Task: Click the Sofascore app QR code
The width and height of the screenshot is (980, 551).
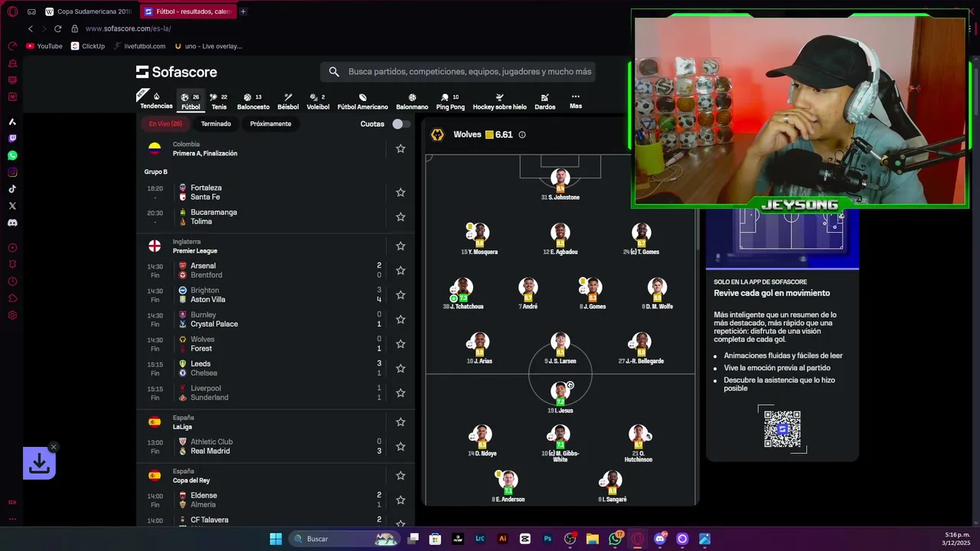Action: point(782,429)
